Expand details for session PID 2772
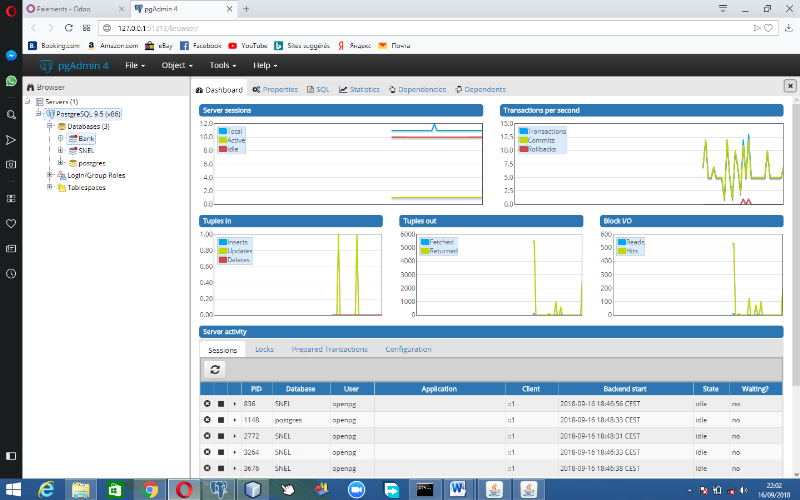This screenshot has height=500, width=800. click(x=234, y=436)
